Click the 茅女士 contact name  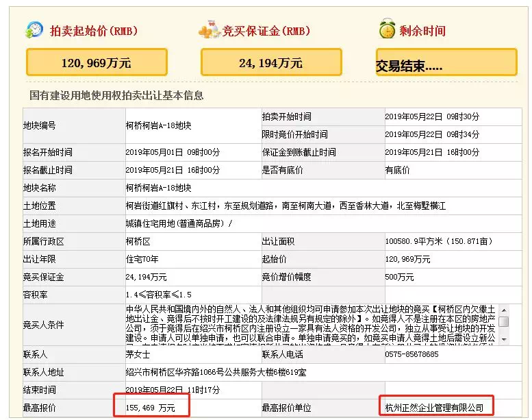point(138,354)
